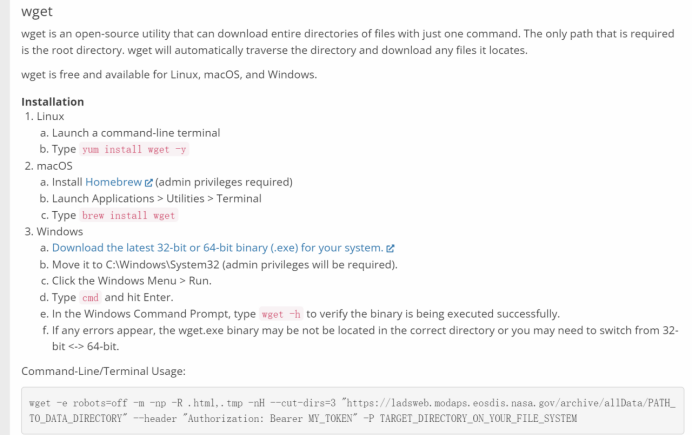
Task: Click 'Launch a command-line terminal' step
Action: click(x=136, y=133)
